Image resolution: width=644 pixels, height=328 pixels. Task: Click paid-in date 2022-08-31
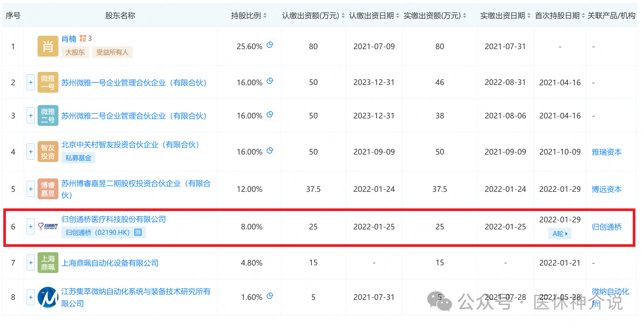click(x=505, y=82)
